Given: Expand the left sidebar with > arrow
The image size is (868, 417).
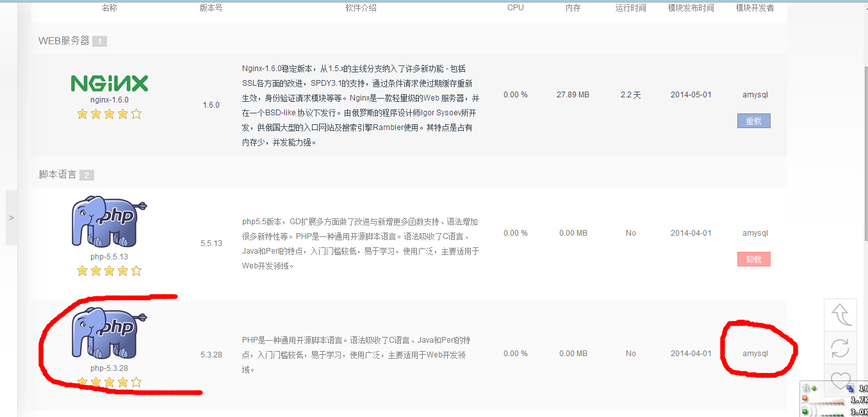Looking at the screenshot, I should pos(12,218).
